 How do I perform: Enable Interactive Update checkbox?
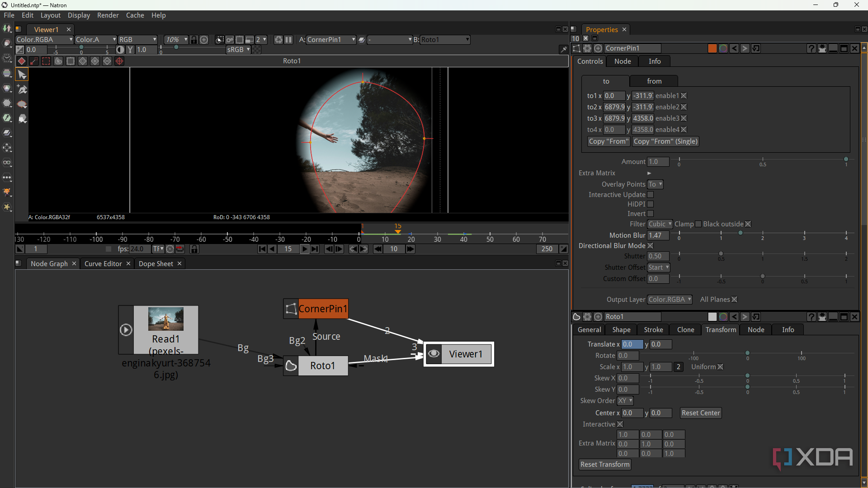pos(651,195)
